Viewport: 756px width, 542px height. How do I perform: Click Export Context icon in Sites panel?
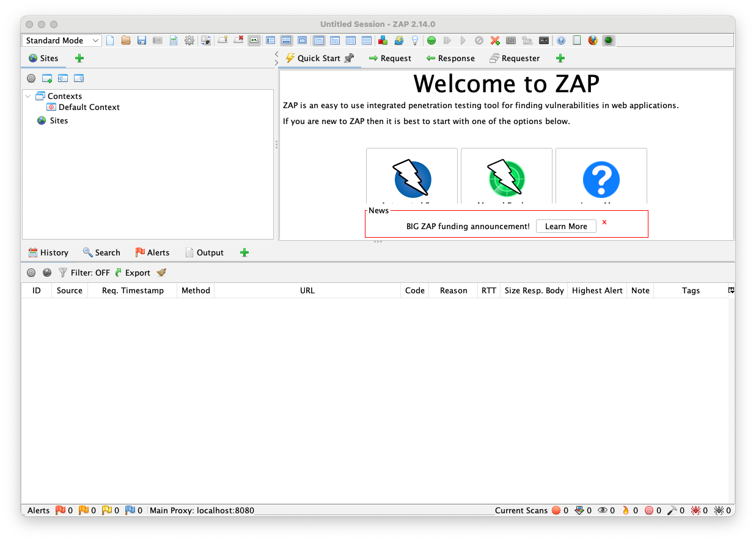pos(79,78)
